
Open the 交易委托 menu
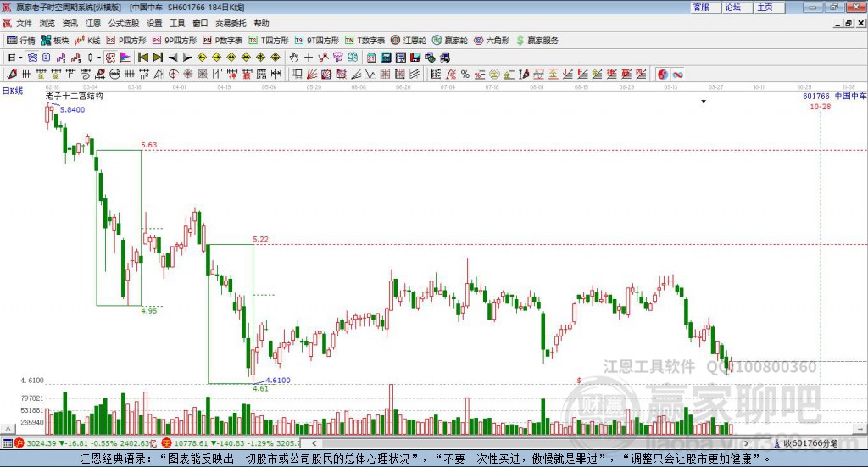pos(231,23)
